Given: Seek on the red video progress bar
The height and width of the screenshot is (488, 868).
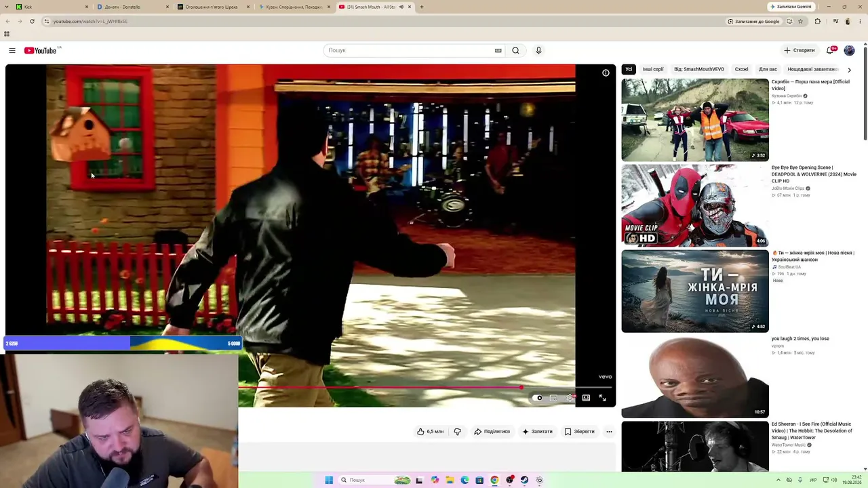Looking at the screenshot, I should [425, 388].
